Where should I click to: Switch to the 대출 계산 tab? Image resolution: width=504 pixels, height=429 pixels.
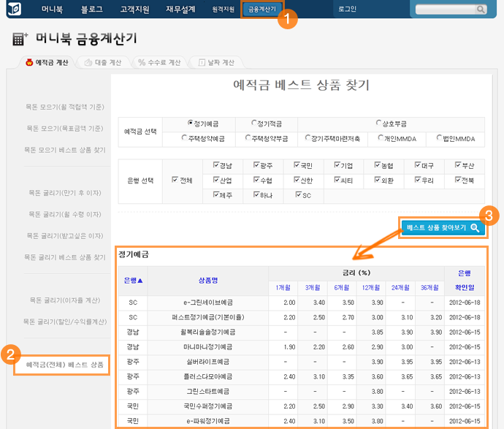(x=102, y=63)
